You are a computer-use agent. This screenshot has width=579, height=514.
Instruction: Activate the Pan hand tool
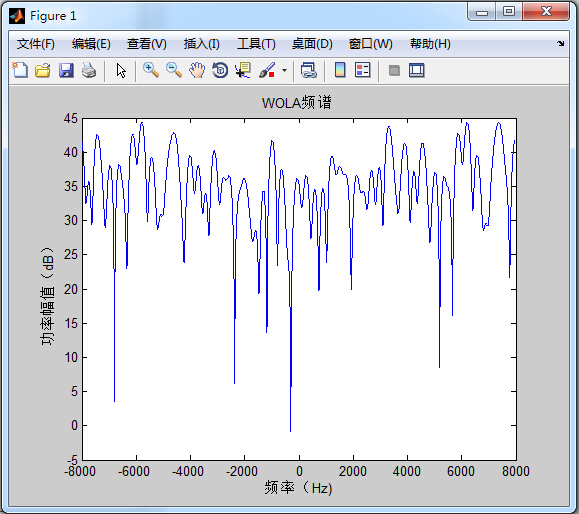197,70
